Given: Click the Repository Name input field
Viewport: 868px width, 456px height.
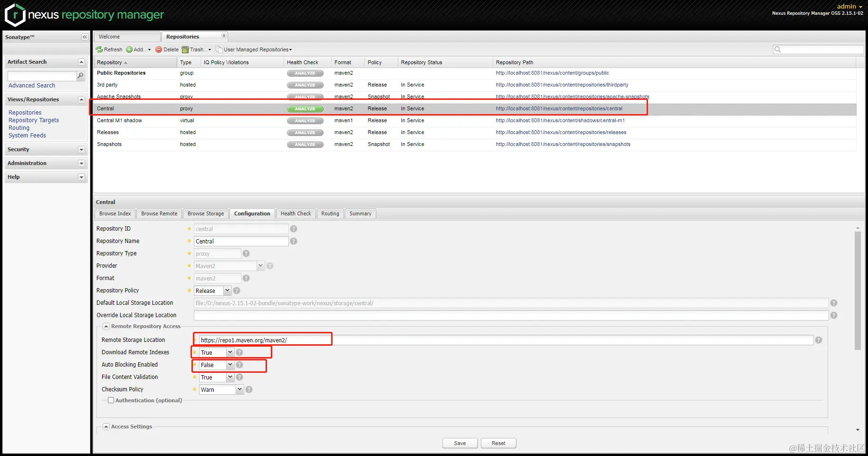Looking at the screenshot, I should [241, 242].
